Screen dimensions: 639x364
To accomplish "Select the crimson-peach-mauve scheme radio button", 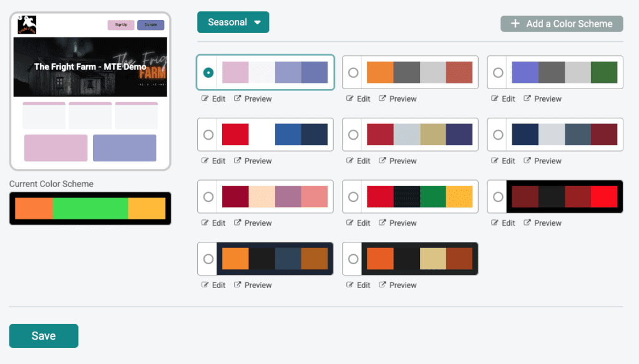I will tap(208, 197).
